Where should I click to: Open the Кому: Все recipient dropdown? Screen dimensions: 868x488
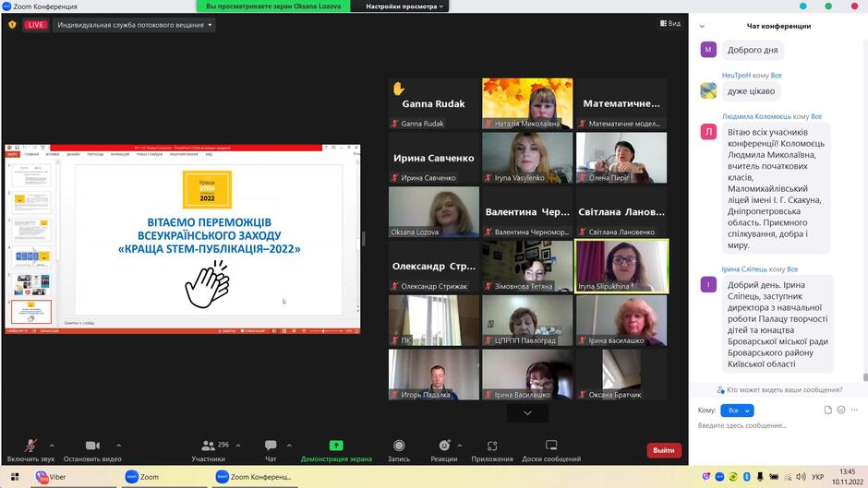point(738,411)
